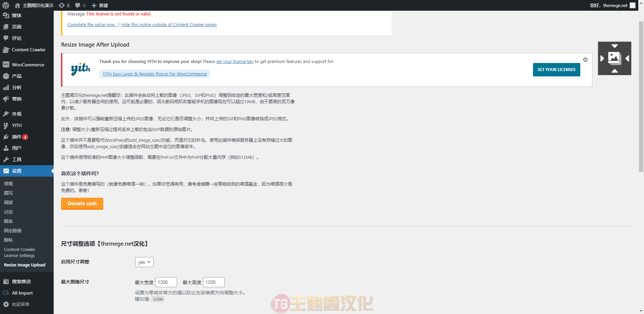Open 搜索推送 sidebar menu

coord(27,281)
